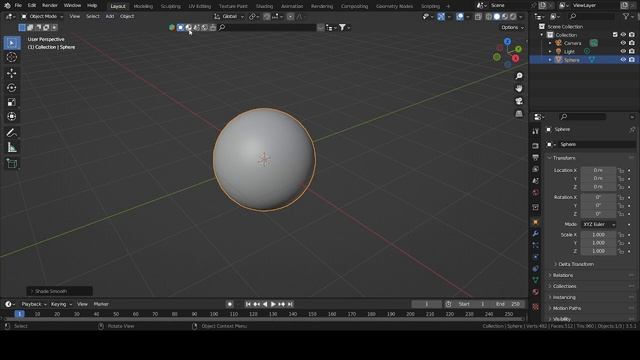
Task: Open the Edit menu
Action: 32,5
